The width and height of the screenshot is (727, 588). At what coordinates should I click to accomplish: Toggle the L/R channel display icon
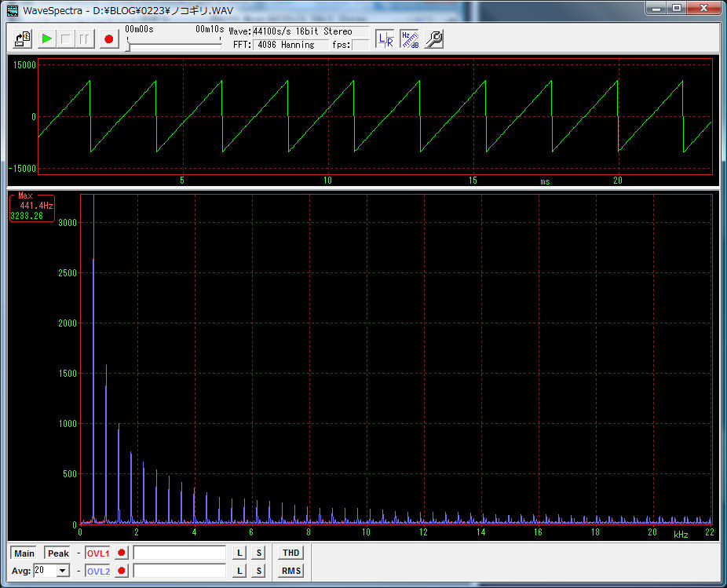385,39
